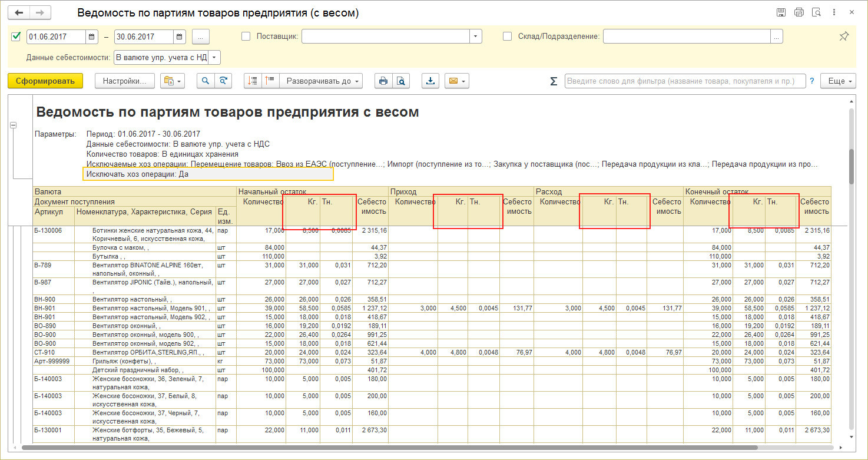This screenshot has height=460, width=868.
Task: Click the filter word search field
Action: coord(685,81)
